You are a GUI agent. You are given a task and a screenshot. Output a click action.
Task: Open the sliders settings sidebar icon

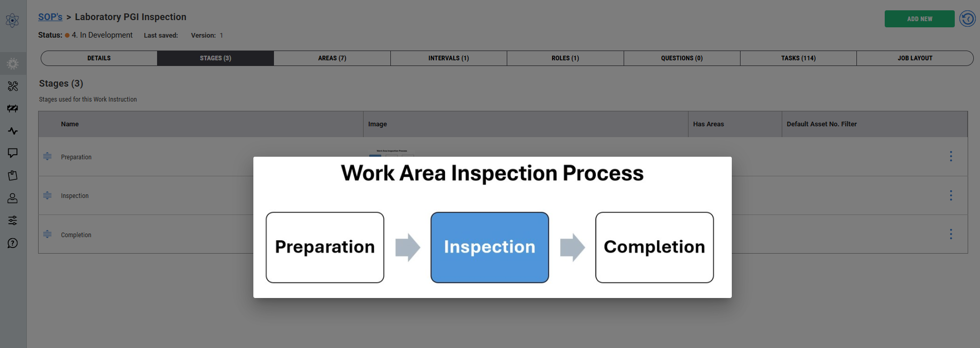pos(13,221)
